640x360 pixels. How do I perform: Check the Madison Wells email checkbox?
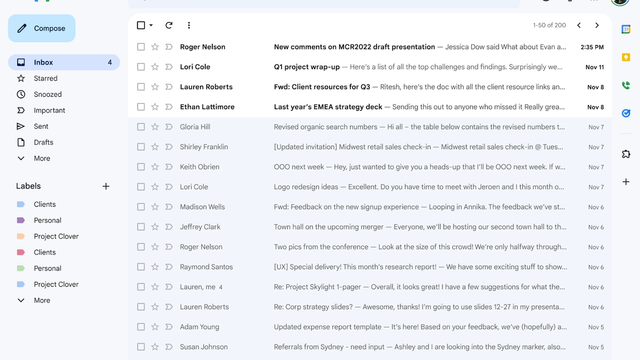[x=141, y=207]
